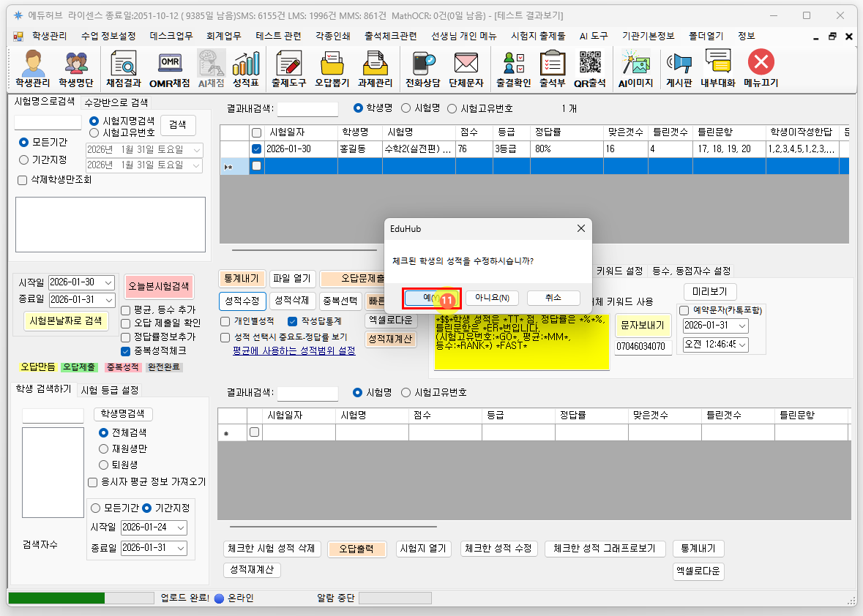Switch to the 수강반으로 검색 tab
The height and width of the screenshot is (616, 863).
coord(116,102)
